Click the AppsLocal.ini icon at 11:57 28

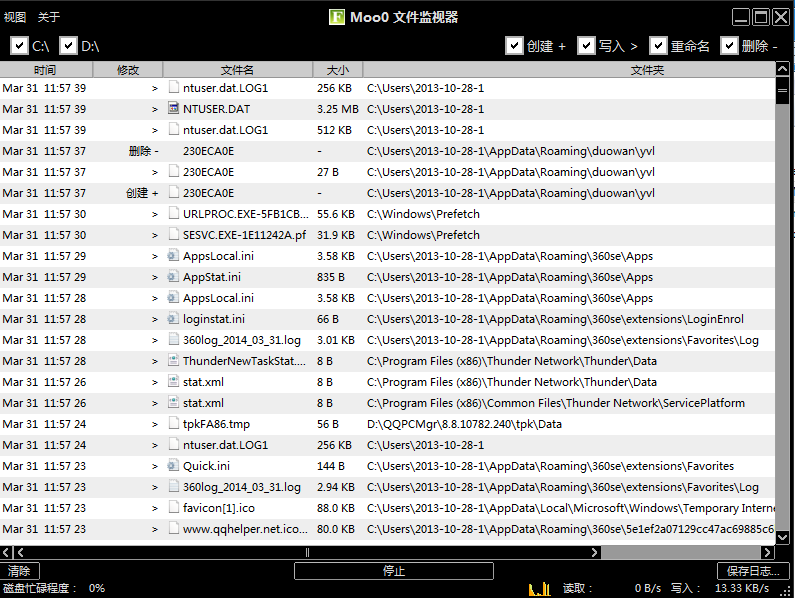[173, 297]
